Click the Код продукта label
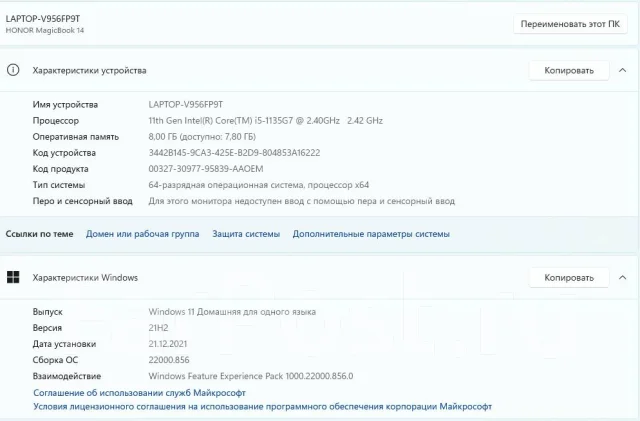Viewport: 640px width, 421px height. click(60, 169)
